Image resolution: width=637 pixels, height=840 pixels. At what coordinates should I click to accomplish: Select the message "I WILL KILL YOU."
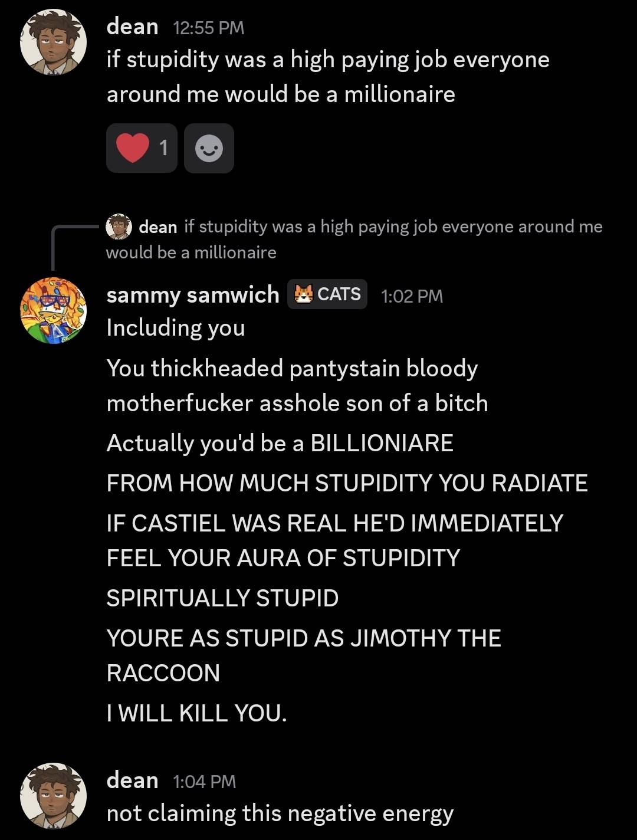tap(196, 713)
